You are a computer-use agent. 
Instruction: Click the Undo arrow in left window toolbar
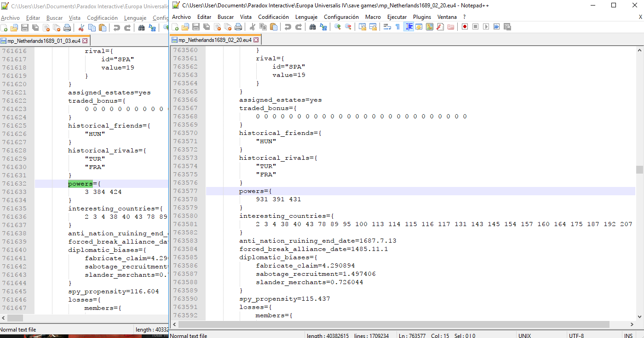pyautogui.click(x=116, y=28)
